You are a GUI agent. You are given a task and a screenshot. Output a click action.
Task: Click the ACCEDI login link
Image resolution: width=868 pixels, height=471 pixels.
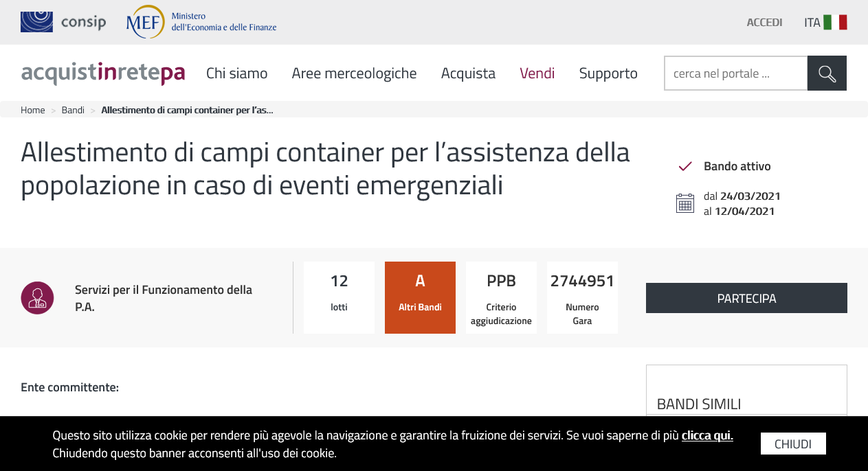pos(764,22)
